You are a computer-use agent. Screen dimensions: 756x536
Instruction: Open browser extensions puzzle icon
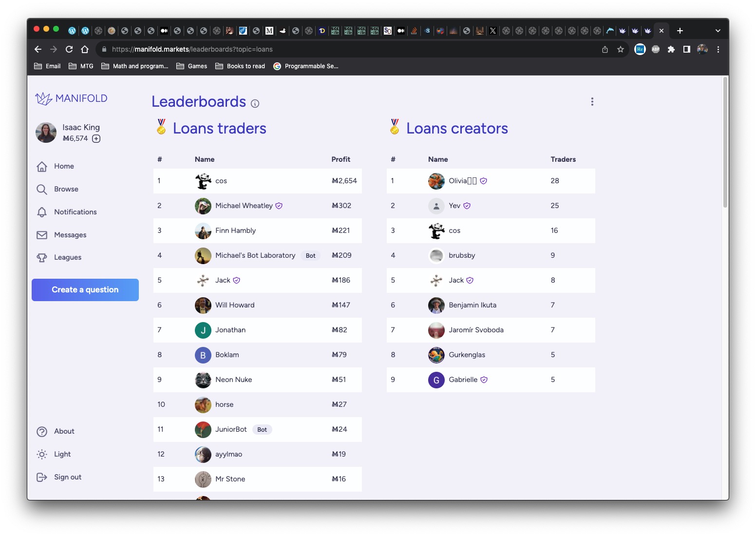pyautogui.click(x=671, y=49)
